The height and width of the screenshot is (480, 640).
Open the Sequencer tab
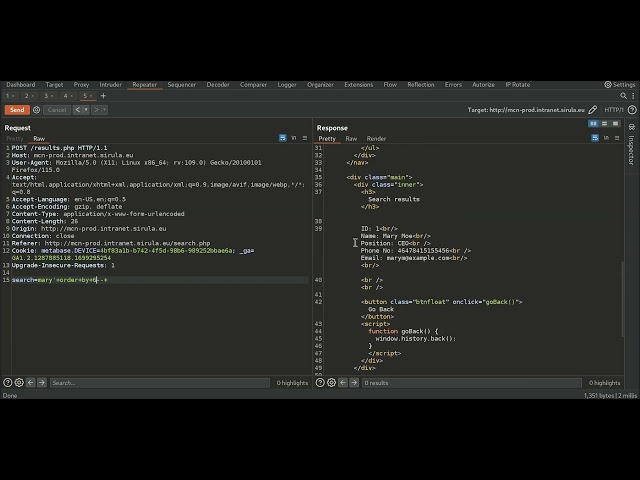pos(182,84)
